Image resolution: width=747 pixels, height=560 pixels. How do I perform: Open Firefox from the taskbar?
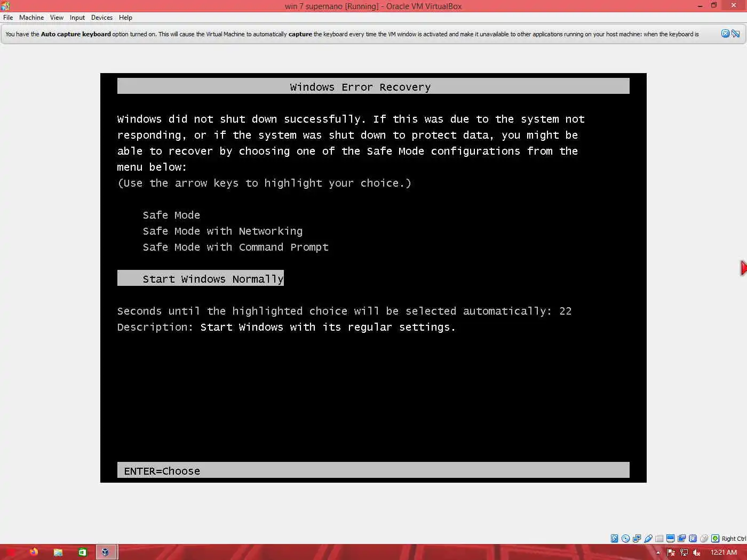pyautogui.click(x=34, y=552)
